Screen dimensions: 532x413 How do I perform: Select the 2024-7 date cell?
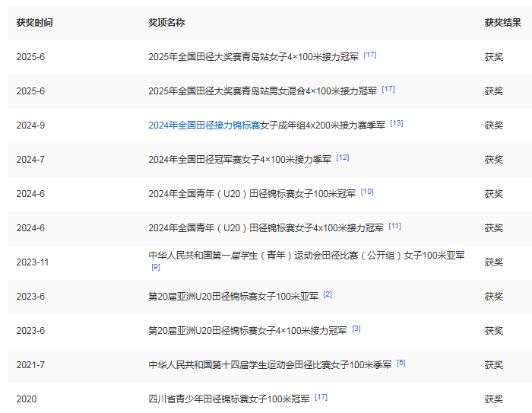30,160
